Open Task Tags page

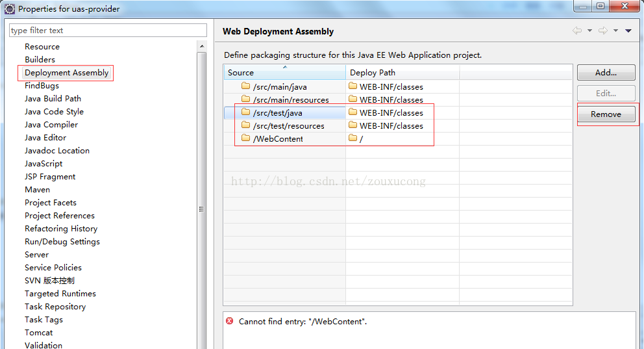[44, 319]
